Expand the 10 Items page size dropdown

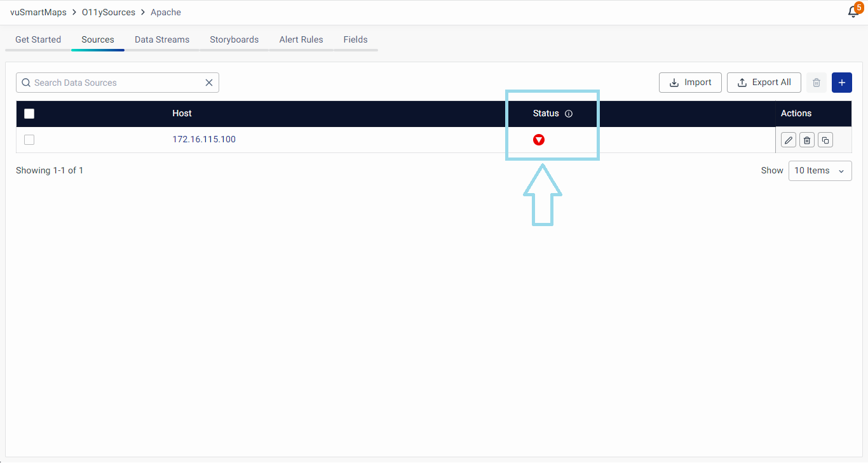820,171
